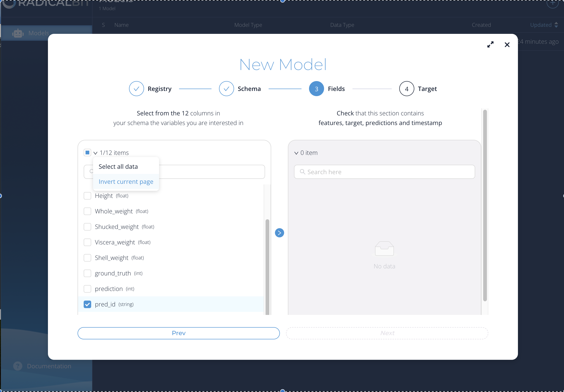Click the Fields step label
Screen dimensions: 564x392
[x=336, y=89]
